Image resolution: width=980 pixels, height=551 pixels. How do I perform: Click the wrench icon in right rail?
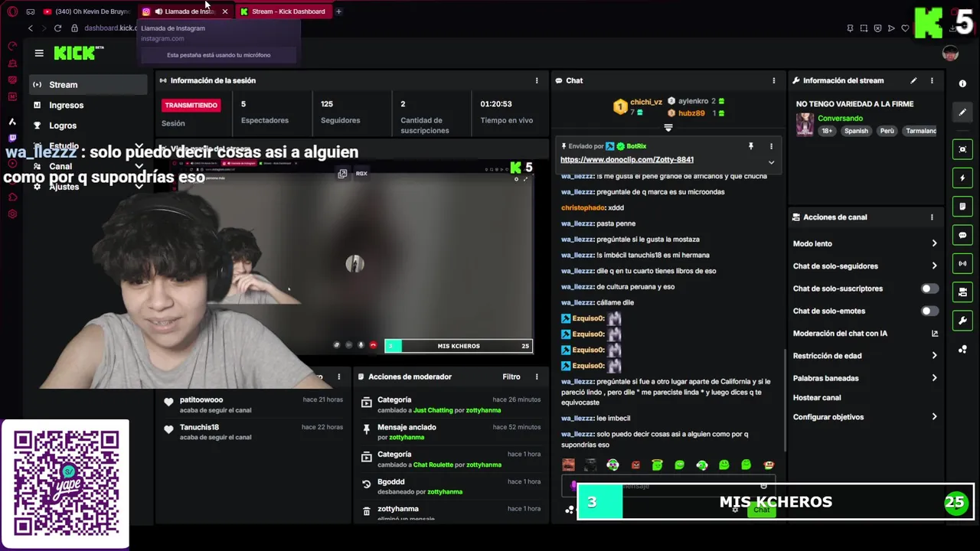coord(962,320)
